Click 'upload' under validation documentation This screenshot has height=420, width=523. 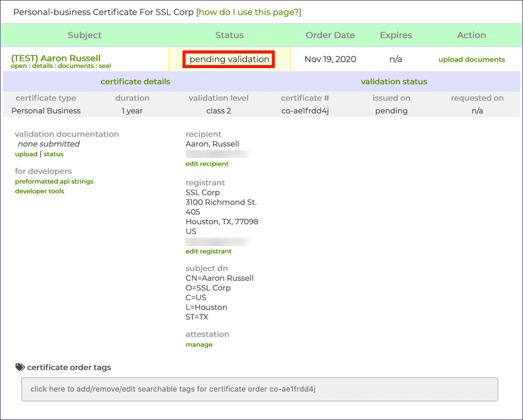[x=26, y=154]
